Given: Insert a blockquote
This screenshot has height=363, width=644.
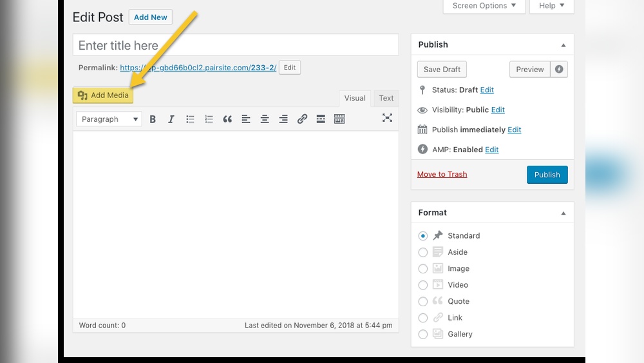Looking at the screenshot, I should tap(227, 119).
